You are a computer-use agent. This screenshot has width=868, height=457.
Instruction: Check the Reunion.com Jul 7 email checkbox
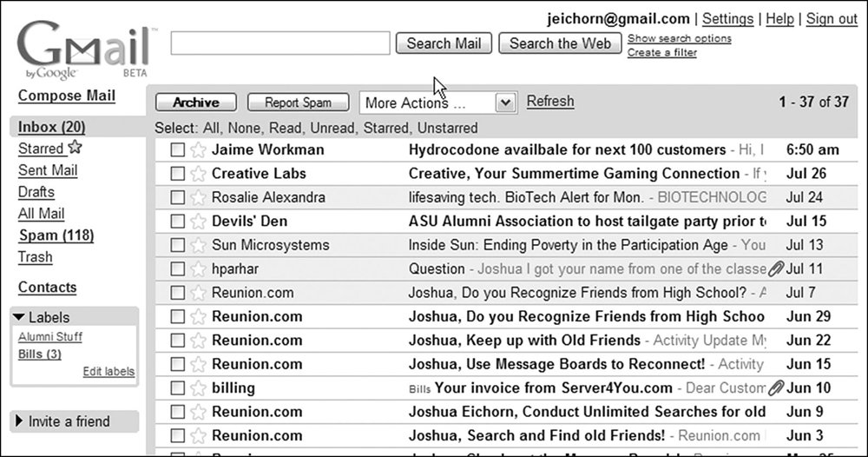pos(177,293)
